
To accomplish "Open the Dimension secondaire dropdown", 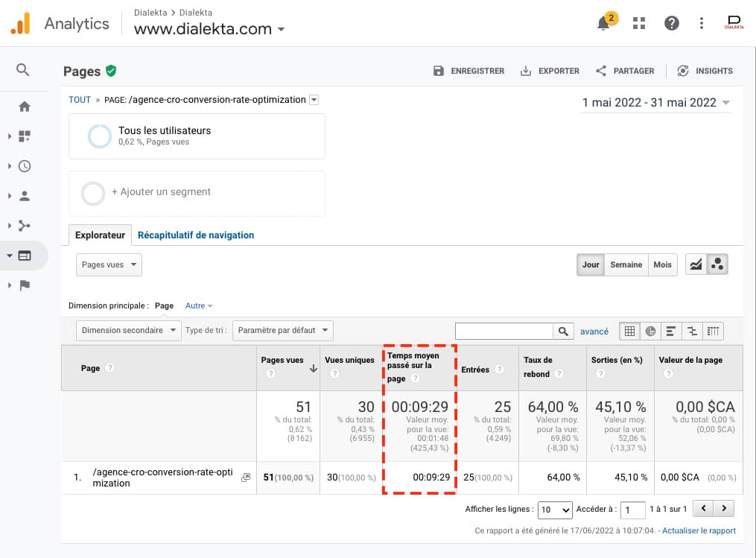I will click(128, 330).
